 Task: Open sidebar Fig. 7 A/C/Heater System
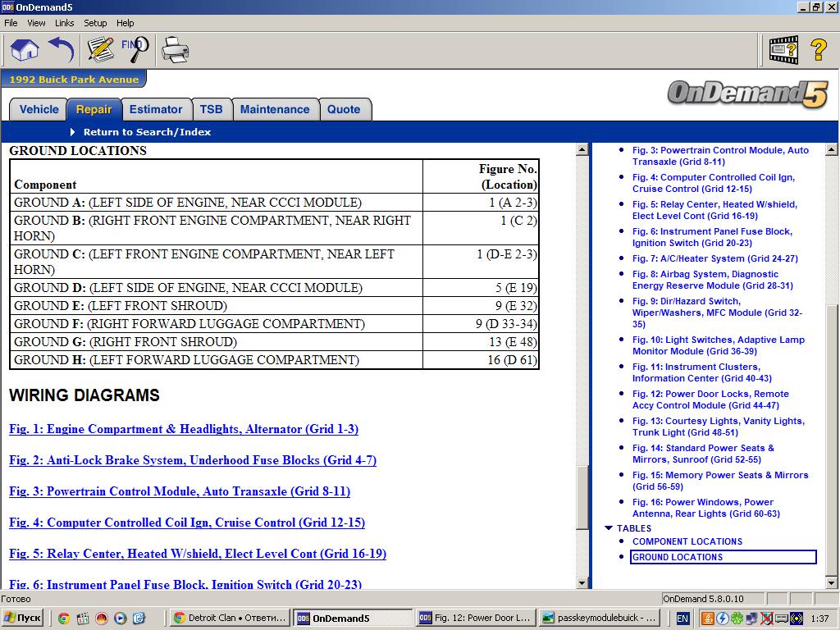click(x=715, y=258)
